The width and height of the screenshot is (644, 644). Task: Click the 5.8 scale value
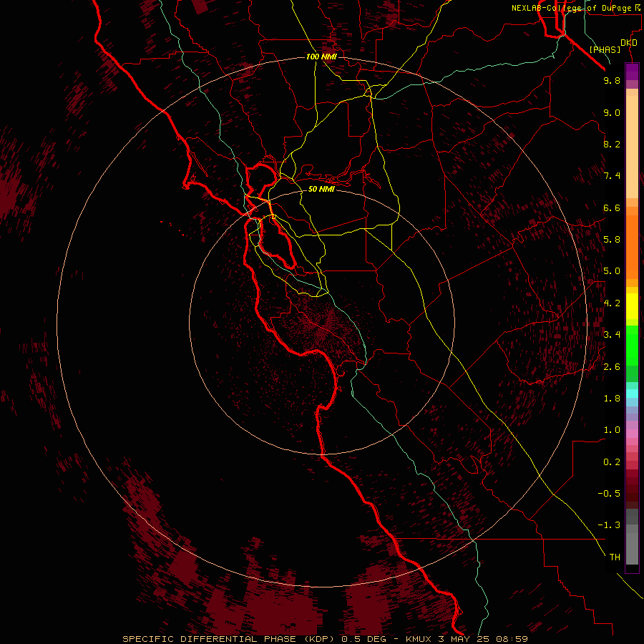click(612, 240)
